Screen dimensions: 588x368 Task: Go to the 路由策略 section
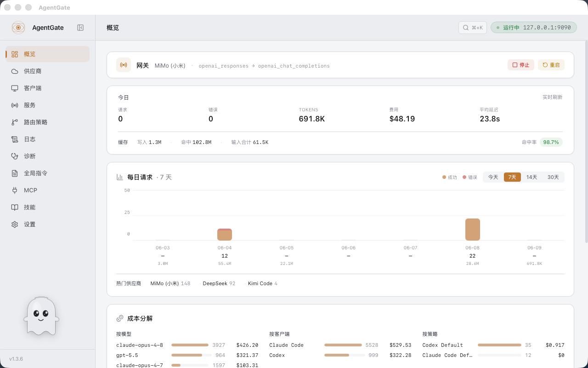(x=47, y=122)
